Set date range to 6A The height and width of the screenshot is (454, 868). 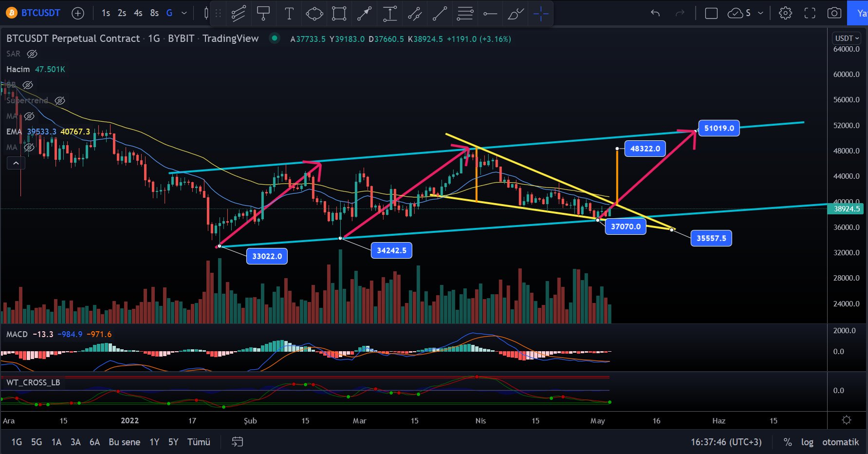[94, 442]
